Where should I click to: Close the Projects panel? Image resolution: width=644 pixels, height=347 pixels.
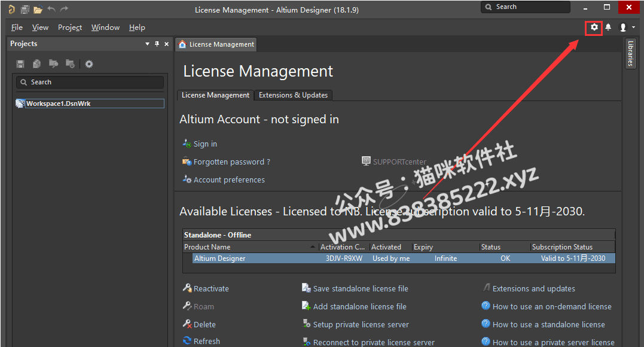tap(166, 44)
